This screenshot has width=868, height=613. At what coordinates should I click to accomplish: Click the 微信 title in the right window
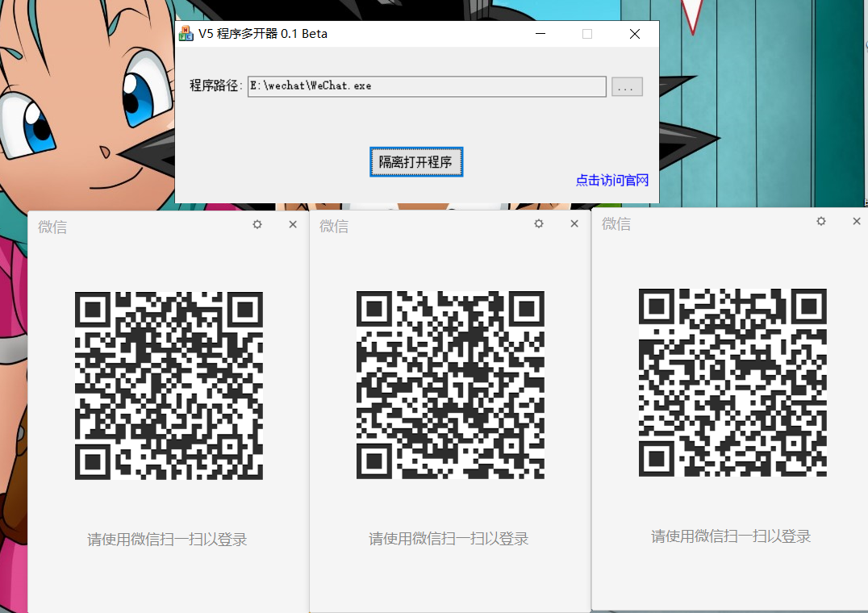click(616, 224)
